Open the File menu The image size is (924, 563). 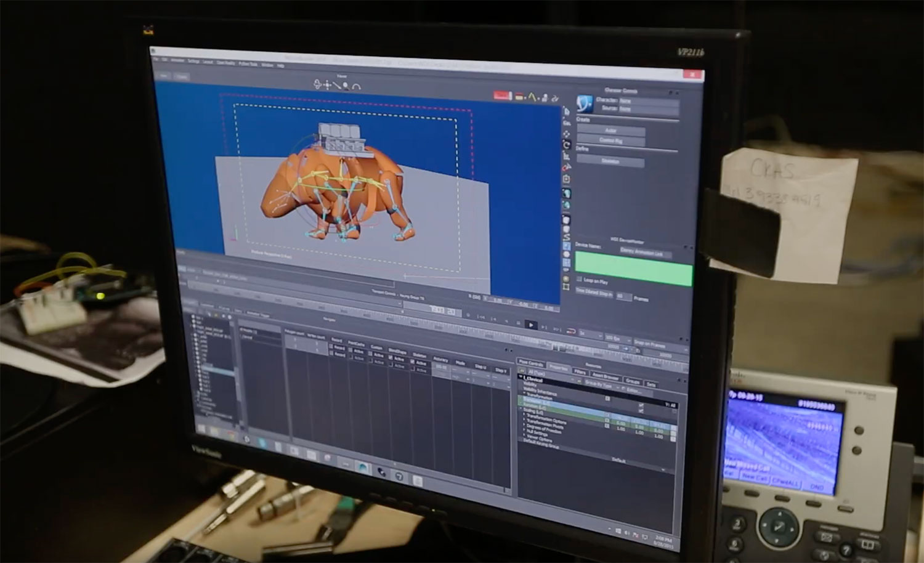(156, 59)
